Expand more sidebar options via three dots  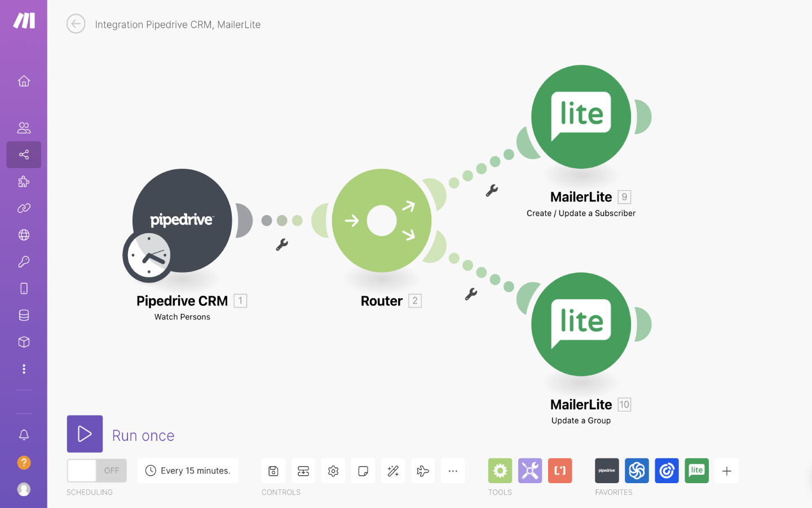[24, 369]
